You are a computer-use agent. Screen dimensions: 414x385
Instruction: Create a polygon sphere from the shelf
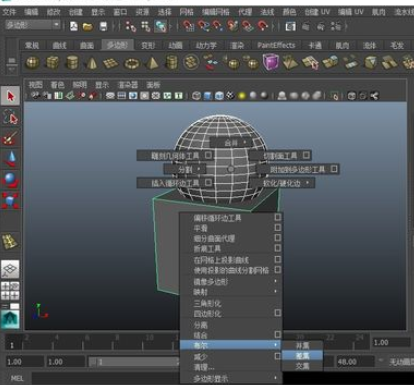pyautogui.click(x=33, y=62)
